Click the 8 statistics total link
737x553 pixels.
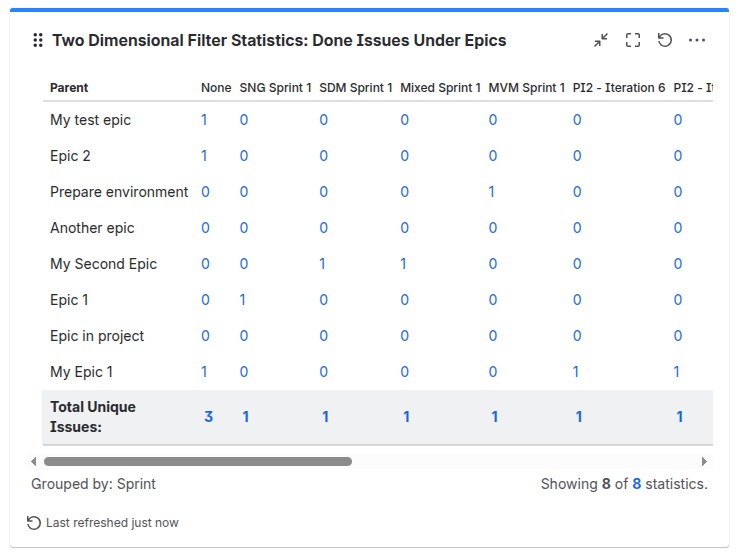tap(637, 484)
